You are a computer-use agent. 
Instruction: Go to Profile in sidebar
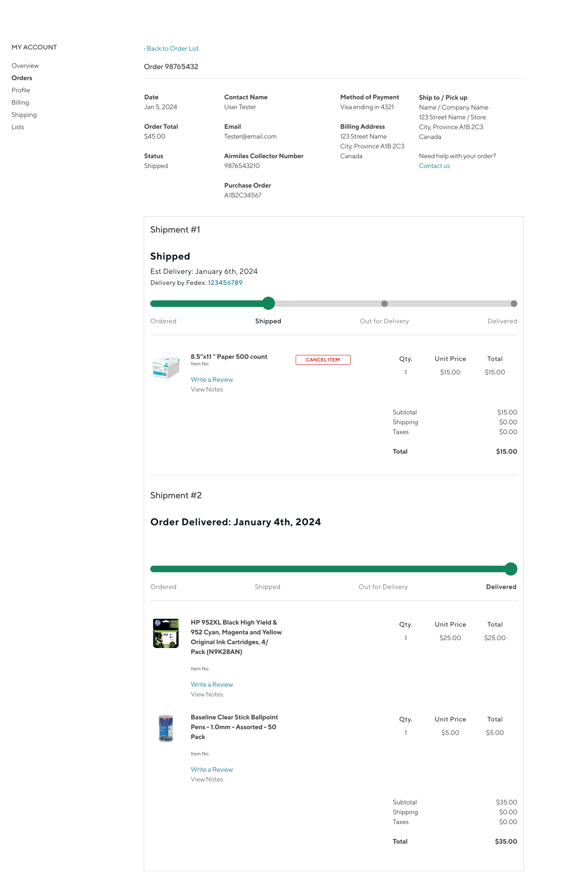coord(21,90)
